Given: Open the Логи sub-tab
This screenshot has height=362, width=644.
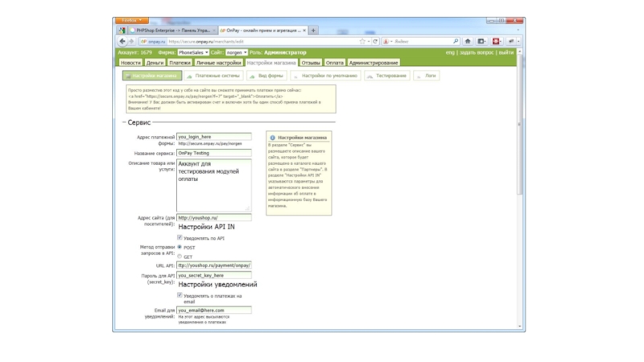Looking at the screenshot, I should pyautogui.click(x=427, y=76).
